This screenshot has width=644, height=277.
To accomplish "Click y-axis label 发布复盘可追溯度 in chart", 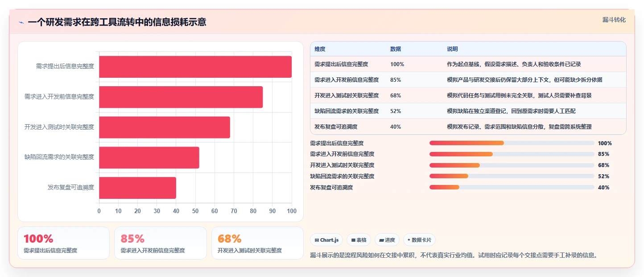I will coord(71,188).
